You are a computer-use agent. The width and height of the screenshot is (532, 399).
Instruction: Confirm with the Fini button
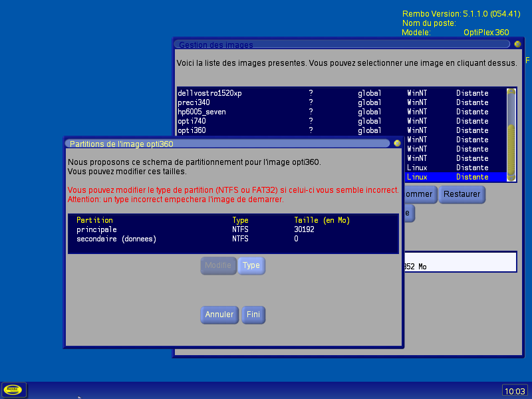click(253, 315)
